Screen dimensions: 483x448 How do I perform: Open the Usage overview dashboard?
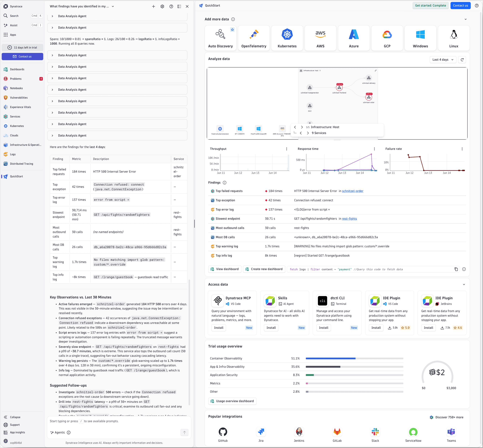[x=232, y=401]
